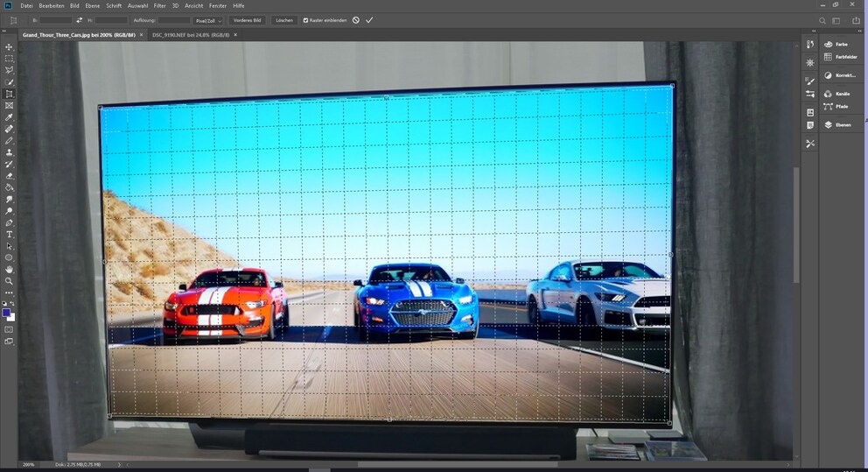Viewport: 868px width, 472px height.
Task: Click the status bar document info arrow
Action: [118, 464]
